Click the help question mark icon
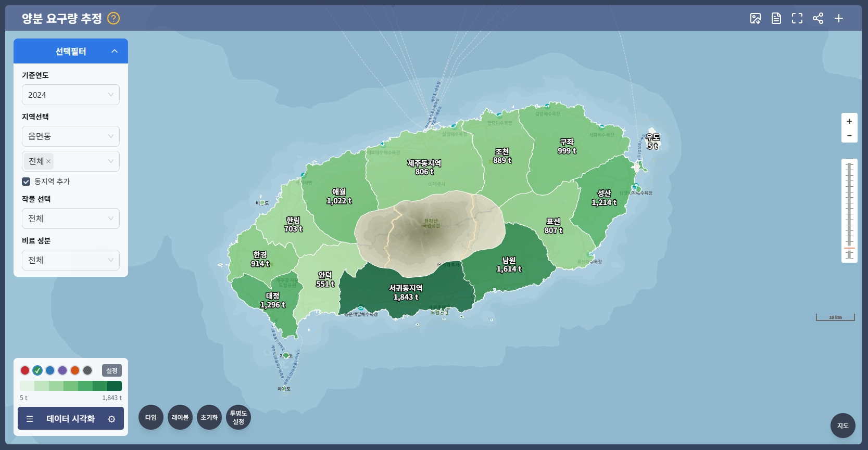The width and height of the screenshot is (868, 450). point(114,18)
